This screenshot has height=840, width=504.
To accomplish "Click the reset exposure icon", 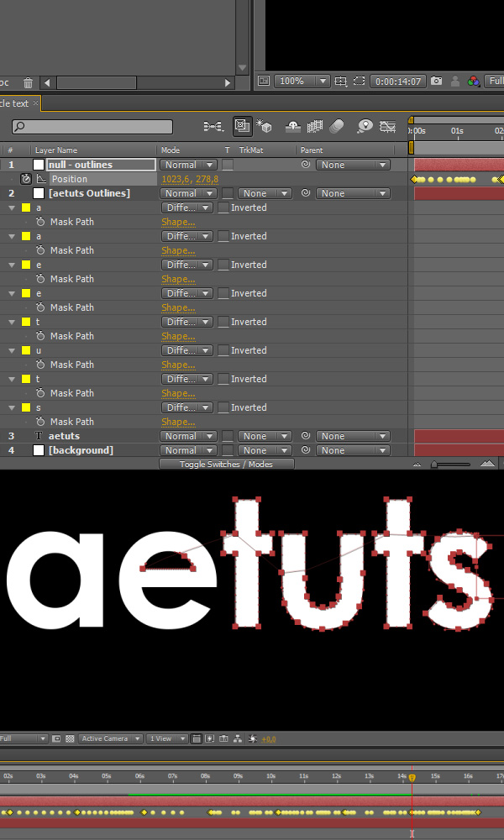I will pyautogui.click(x=253, y=738).
